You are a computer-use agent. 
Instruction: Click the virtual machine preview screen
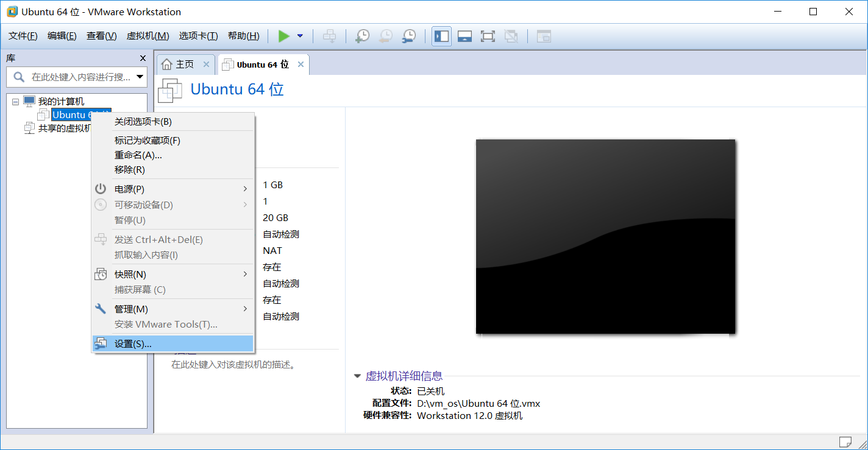tap(605, 236)
